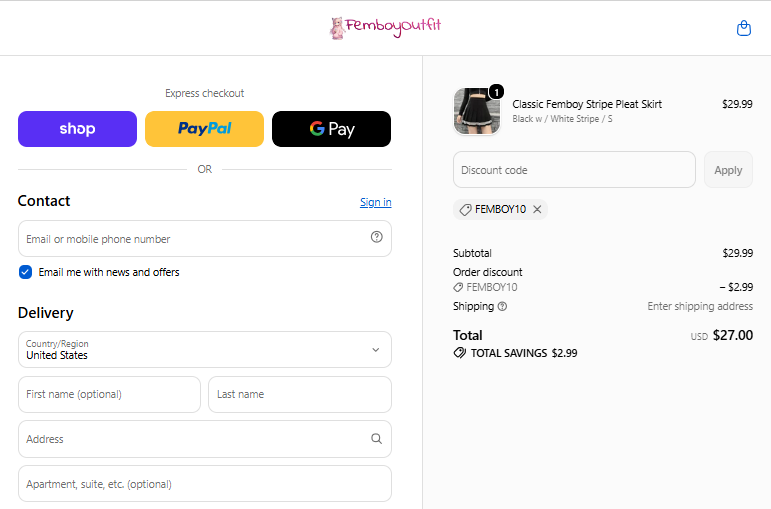
Task: Click the pleat skirt product thumbnail
Action: 476,112
